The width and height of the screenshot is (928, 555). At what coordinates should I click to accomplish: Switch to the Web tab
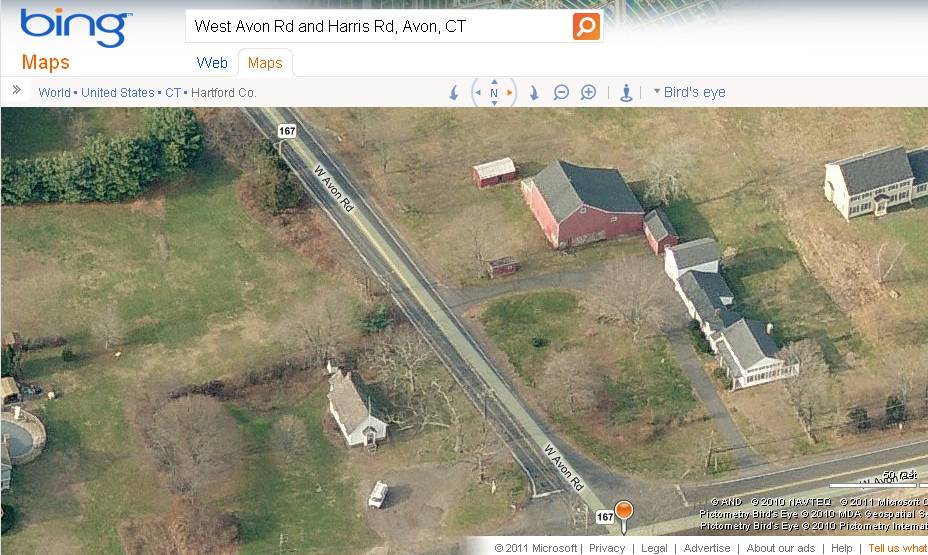coord(212,63)
